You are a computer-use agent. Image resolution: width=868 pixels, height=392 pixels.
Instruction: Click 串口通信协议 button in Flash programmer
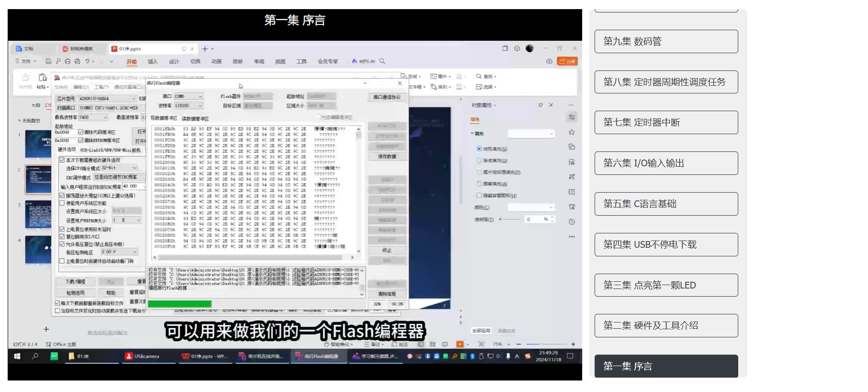click(x=387, y=97)
